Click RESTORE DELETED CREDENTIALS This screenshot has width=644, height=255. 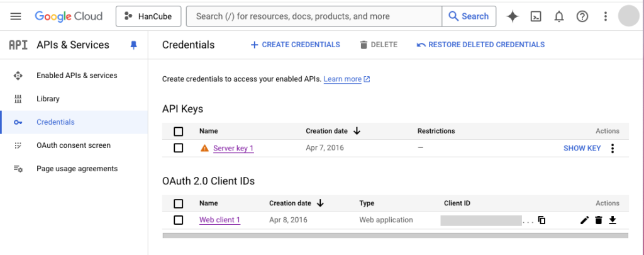click(480, 45)
